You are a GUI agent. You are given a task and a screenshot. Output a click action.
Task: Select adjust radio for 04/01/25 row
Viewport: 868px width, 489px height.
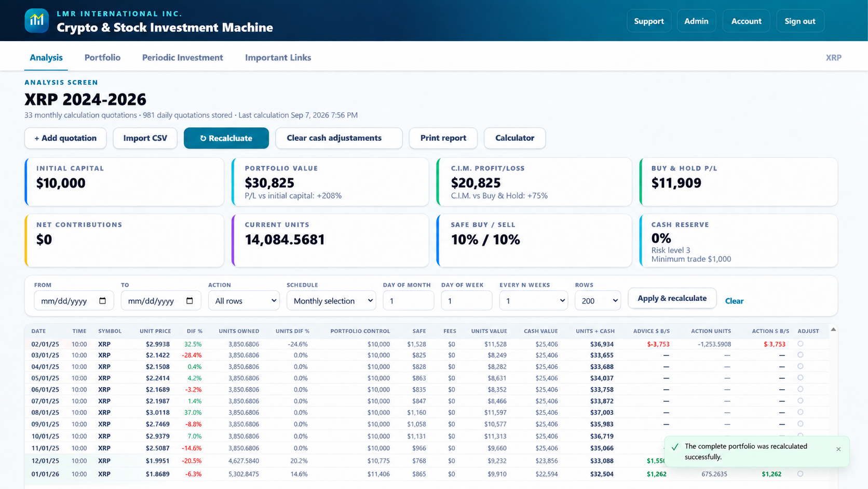pyautogui.click(x=800, y=366)
